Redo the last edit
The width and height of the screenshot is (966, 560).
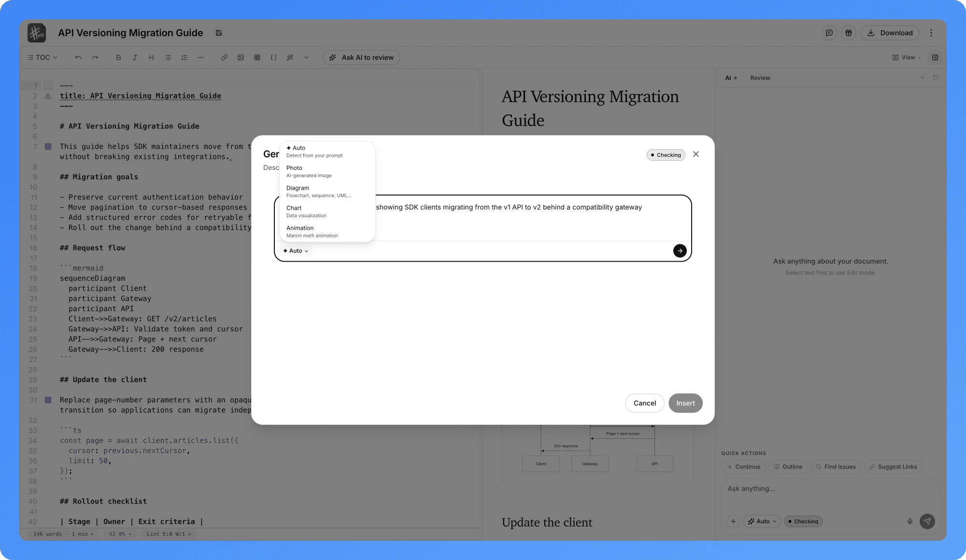pyautogui.click(x=95, y=57)
